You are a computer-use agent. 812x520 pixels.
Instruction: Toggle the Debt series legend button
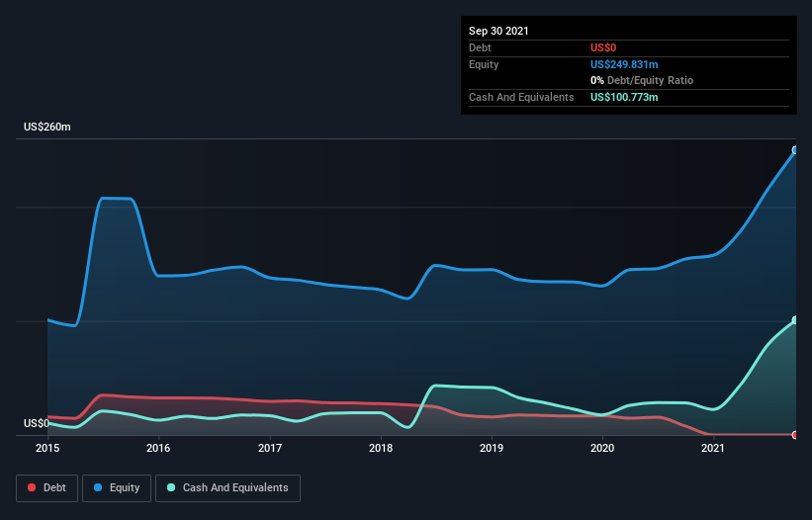pyautogui.click(x=47, y=488)
